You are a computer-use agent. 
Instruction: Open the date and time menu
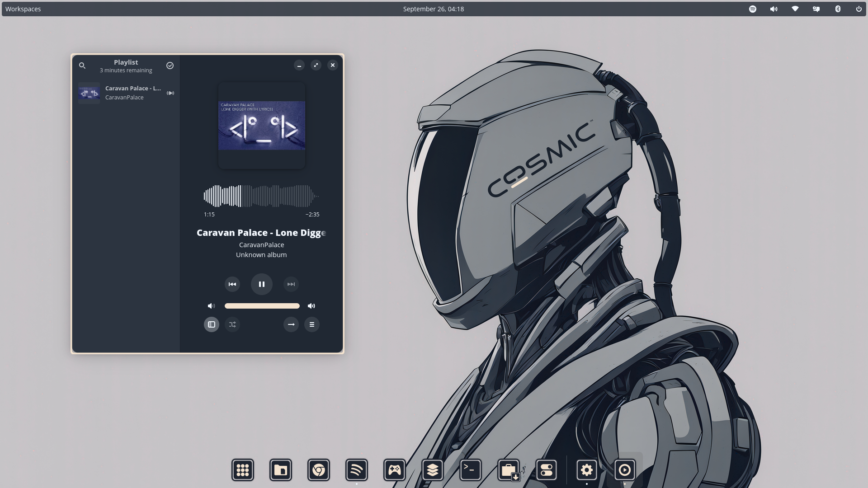click(433, 9)
